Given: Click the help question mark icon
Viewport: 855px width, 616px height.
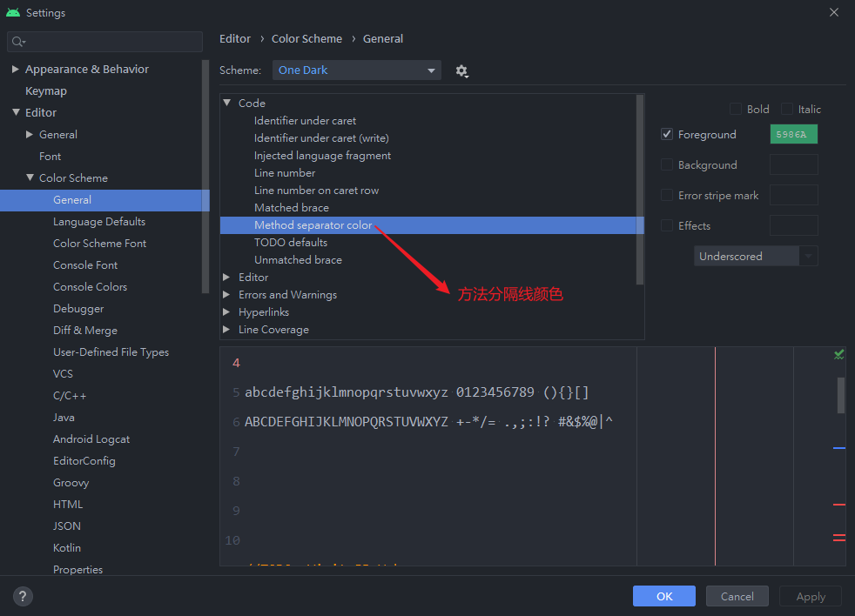Looking at the screenshot, I should coord(23,596).
